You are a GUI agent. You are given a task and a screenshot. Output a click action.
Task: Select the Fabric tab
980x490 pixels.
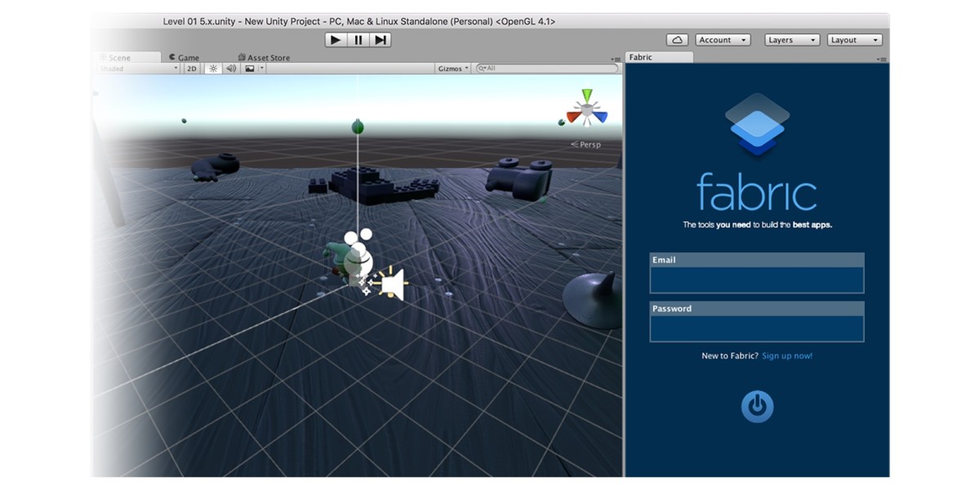(x=658, y=57)
